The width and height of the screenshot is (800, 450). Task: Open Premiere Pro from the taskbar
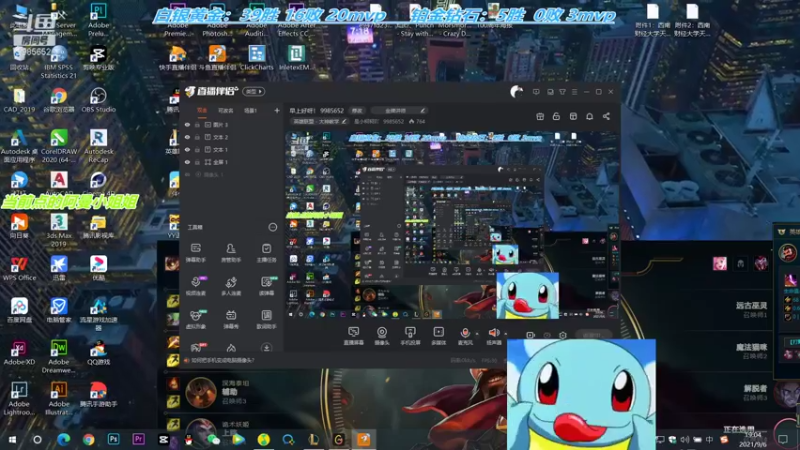point(138,439)
